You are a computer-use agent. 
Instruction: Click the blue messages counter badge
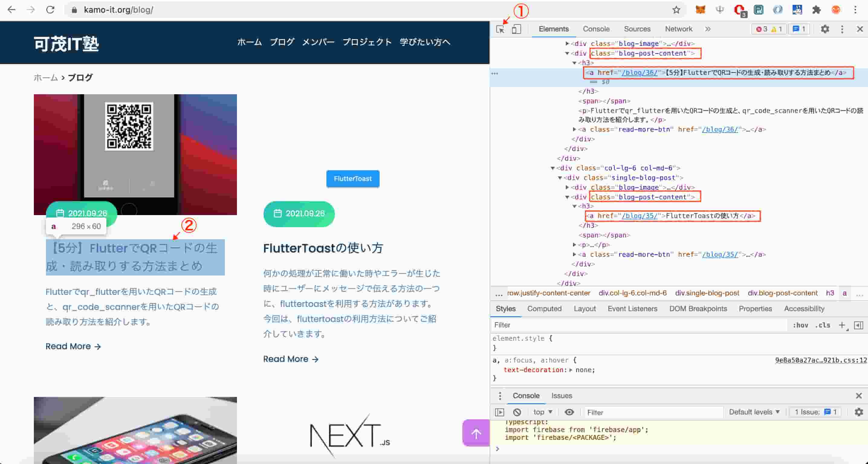[799, 29]
